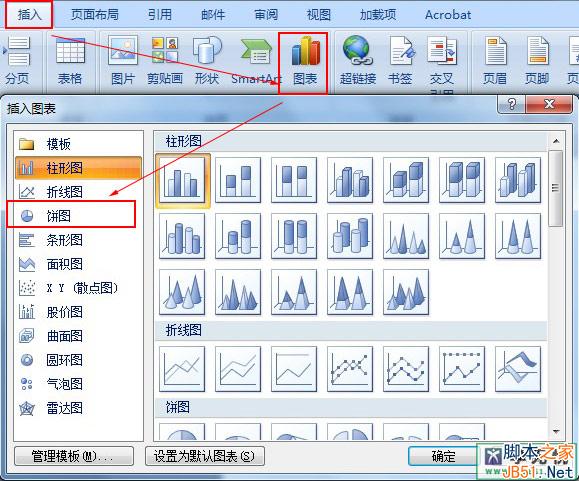
Task: Open dialog help question-mark button
Action: pyautogui.click(x=511, y=104)
